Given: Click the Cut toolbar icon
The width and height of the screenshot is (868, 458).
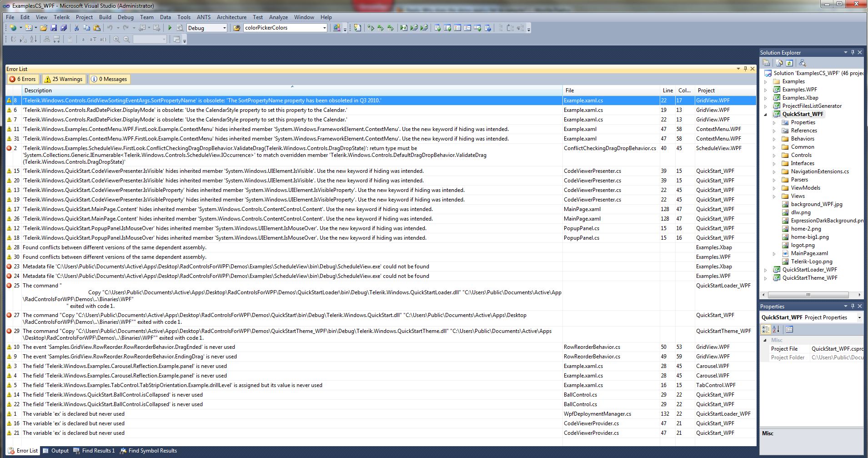Looking at the screenshot, I should (76, 28).
